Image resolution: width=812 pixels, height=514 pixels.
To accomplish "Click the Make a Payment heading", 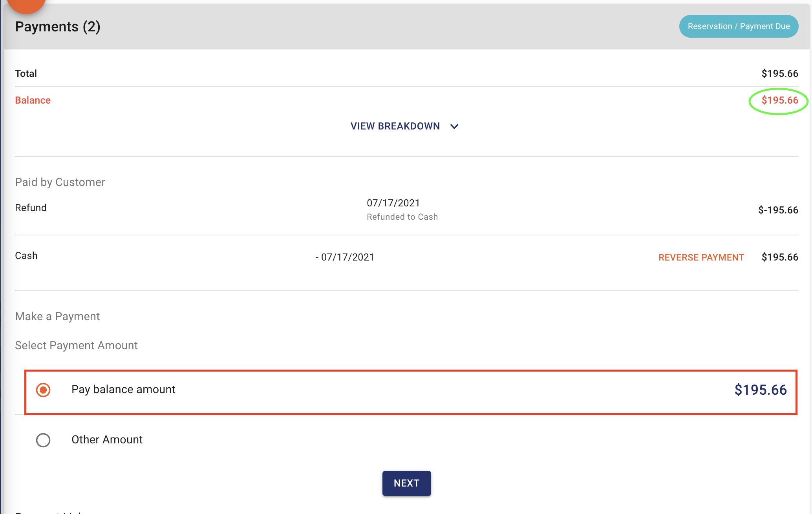I will [57, 316].
